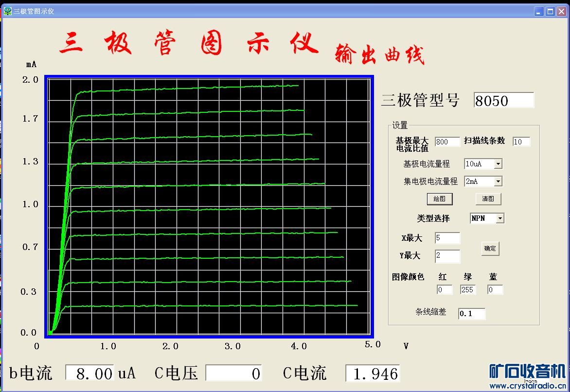Click the 红 color value field
This screenshot has height=392, width=570.
pos(444,290)
